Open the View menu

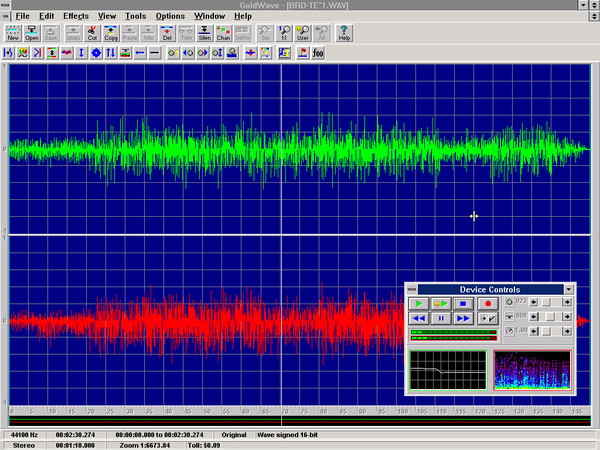[107, 16]
